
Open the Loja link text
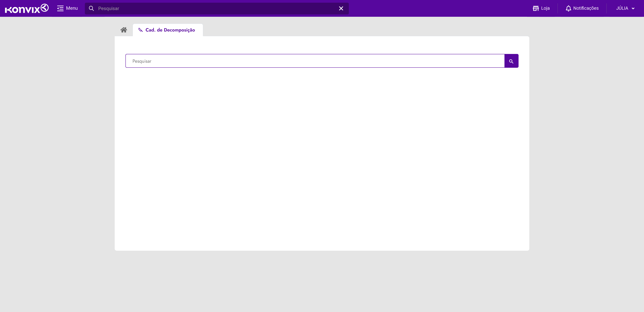pos(545,8)
